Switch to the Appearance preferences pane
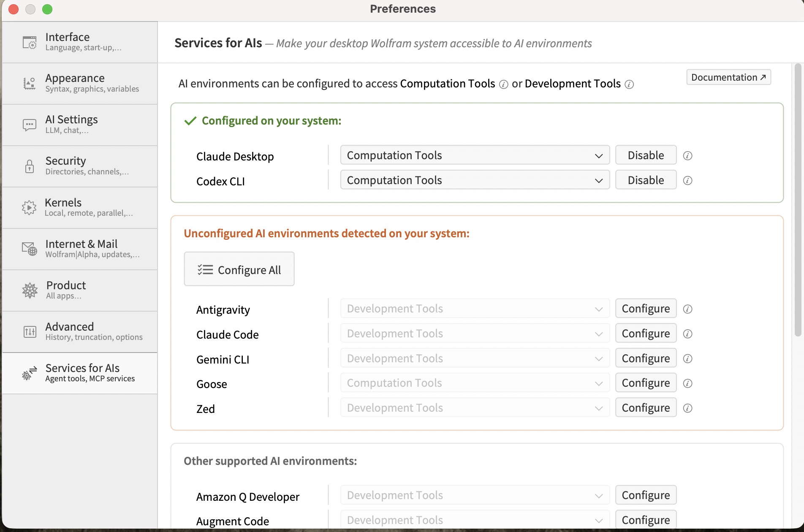 click(x=80, y=84)
